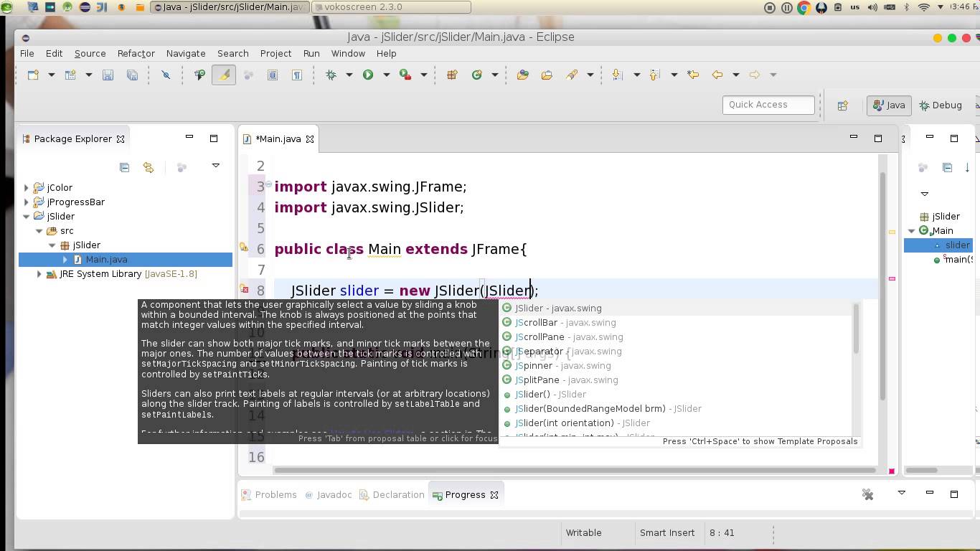Activate the Java perspective button

point(888,105)
